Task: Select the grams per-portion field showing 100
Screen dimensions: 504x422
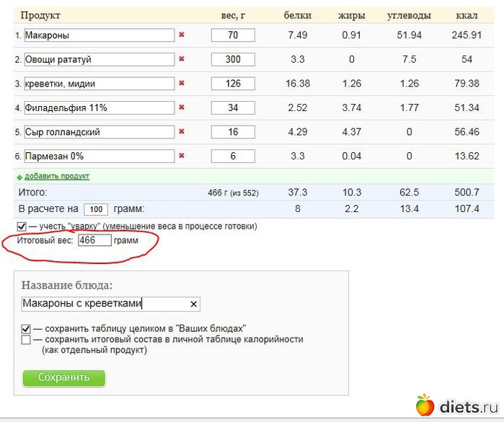Action: (95, 209)
